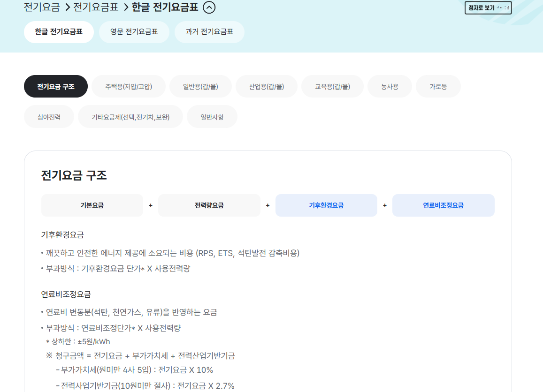Click the 상하한 : ±5원/kWh note
Screen dimensions: 543x392
[x=78, y=342]
